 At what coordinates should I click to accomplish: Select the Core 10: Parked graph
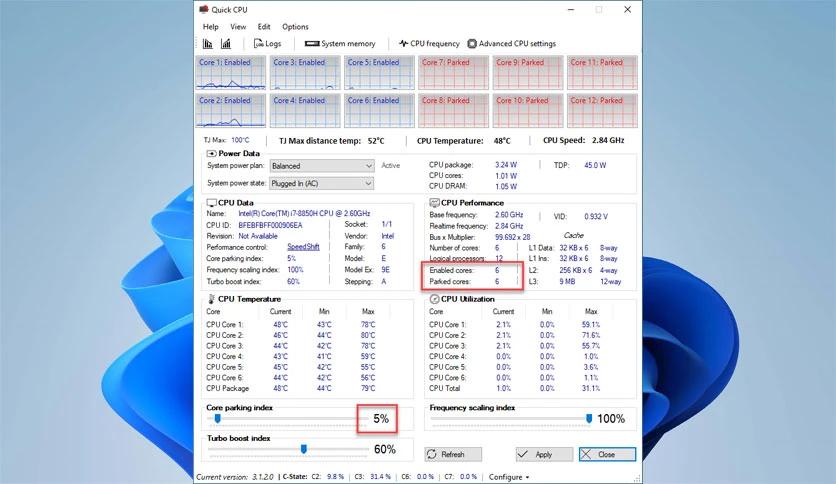coord(528,111)
